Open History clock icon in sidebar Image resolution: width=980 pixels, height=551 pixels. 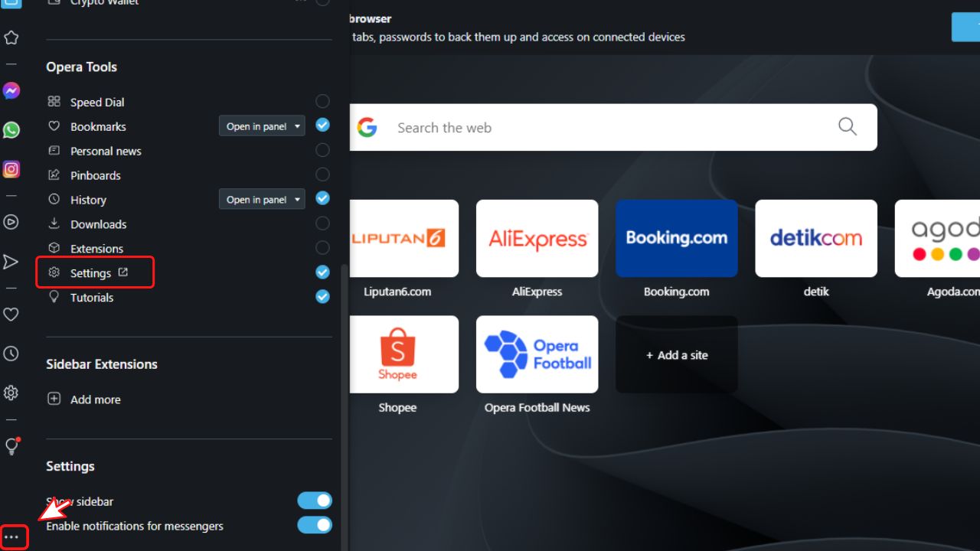click(x=11, y=354)
